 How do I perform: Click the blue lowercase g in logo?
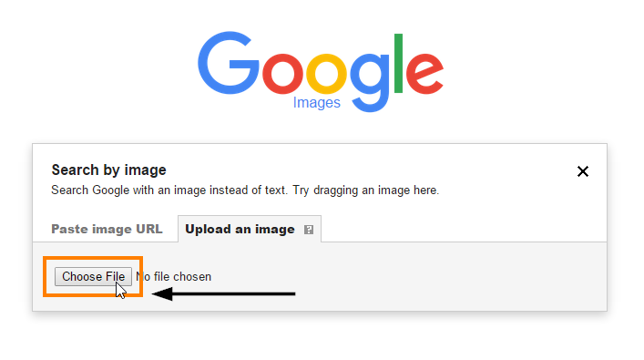[x=369, y=82]
